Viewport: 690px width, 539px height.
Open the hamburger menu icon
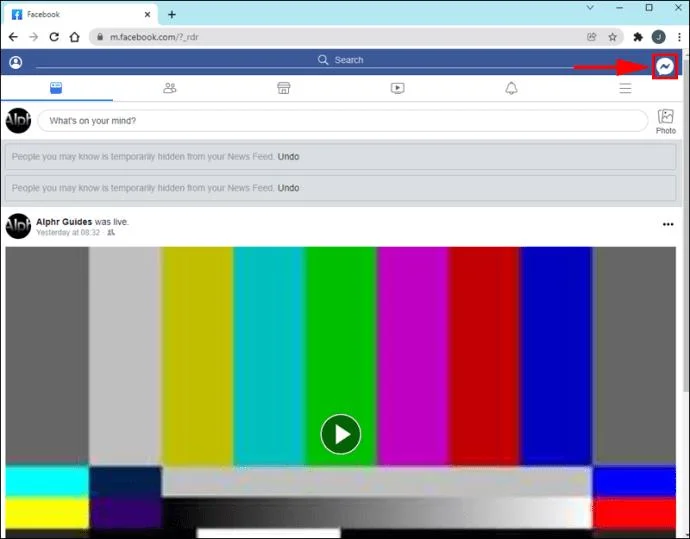click(x=625, y=88)
